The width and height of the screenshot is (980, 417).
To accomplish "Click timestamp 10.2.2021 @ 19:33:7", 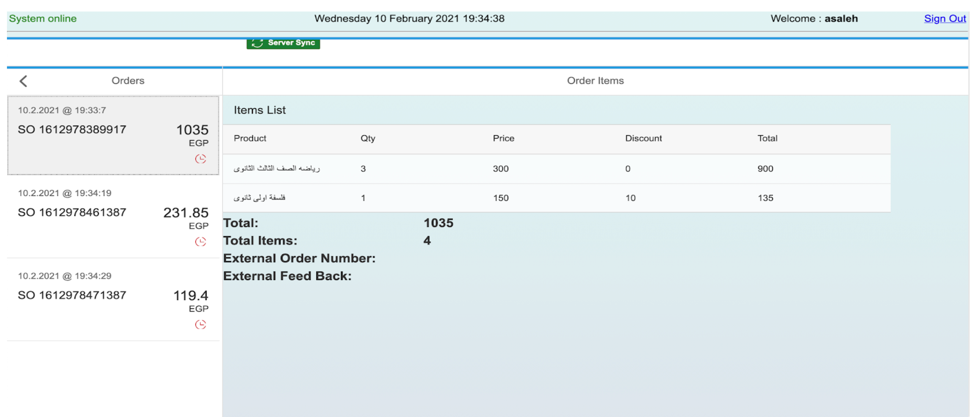I will click(62, 110).
